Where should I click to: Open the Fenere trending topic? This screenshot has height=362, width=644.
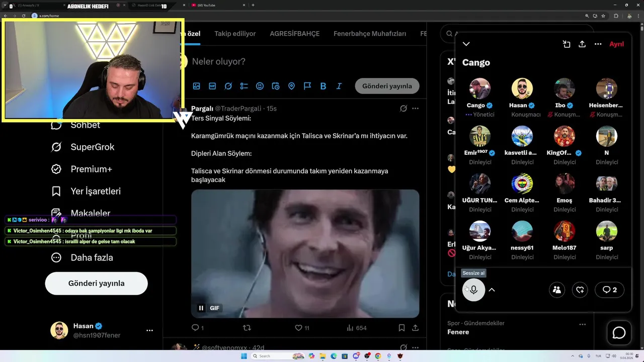[458, 332]
